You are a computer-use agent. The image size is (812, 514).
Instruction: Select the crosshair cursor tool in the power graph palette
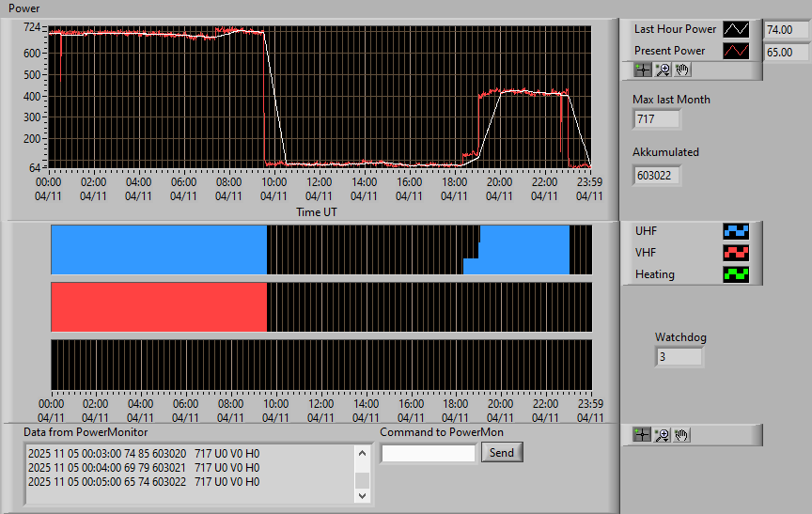point(643,70)
